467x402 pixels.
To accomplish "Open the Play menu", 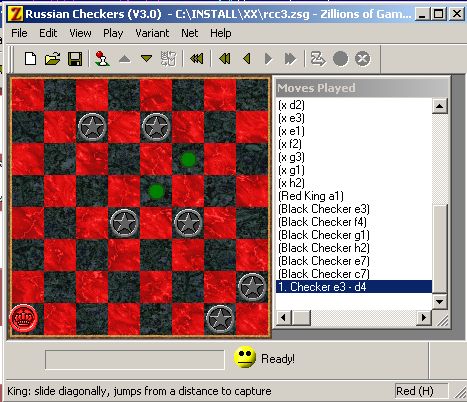I will [113, 33].
